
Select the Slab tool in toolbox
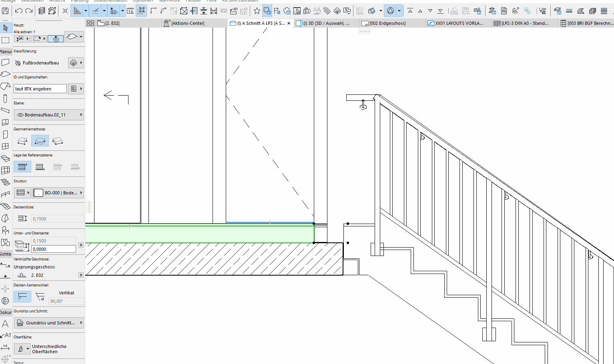tap(5, 74)
